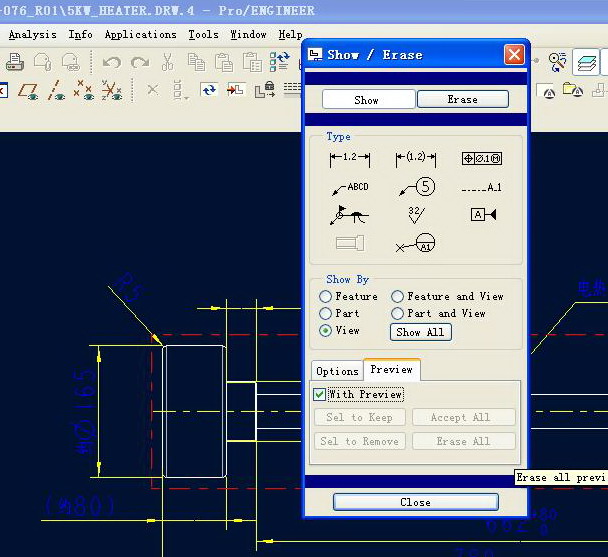Viewport: 608px width, 557px height.
Task: Toggle datum axis display icon
Action: pyautogui.click(x=56, y=91)
